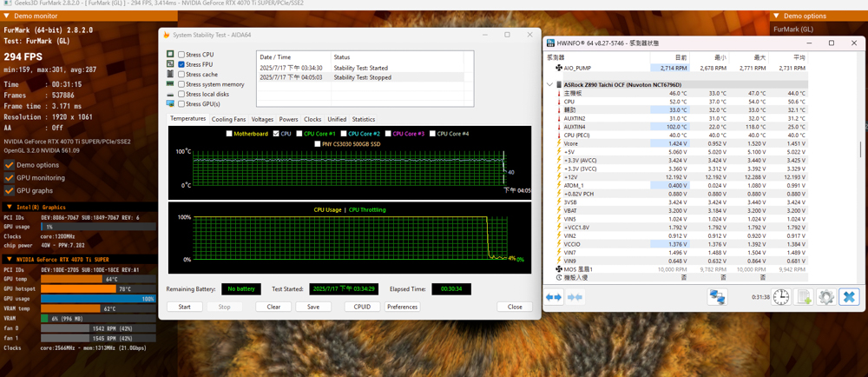Toggle FurMark Demo options checkbox
This screenshot has width=868, height=377.
[x=9, y=165]
